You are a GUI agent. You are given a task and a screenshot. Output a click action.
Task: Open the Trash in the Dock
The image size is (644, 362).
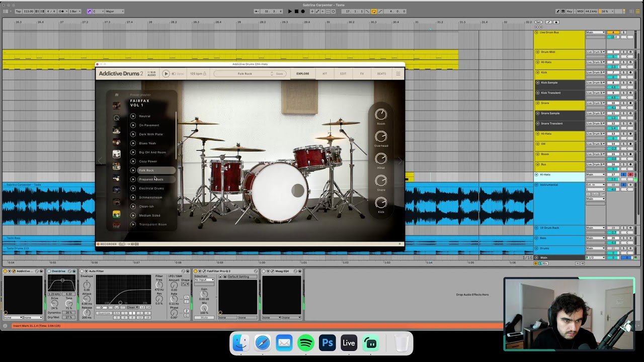point(401,343)
